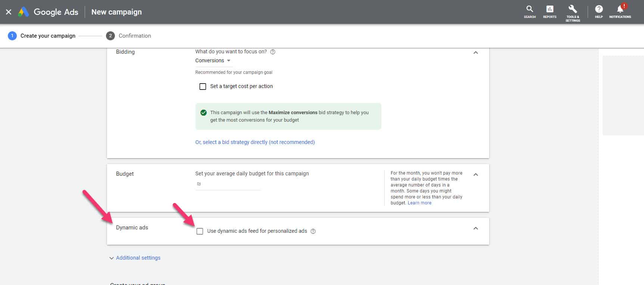Image resolution: width=644 pixels, height=285 pixels.
Task: Check Use dynamic ads feed option
Action: point(200,231)
